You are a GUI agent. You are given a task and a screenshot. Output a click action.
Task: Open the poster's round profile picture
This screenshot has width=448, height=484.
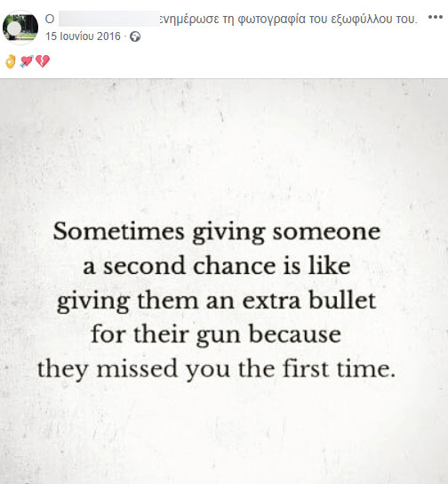20,28
